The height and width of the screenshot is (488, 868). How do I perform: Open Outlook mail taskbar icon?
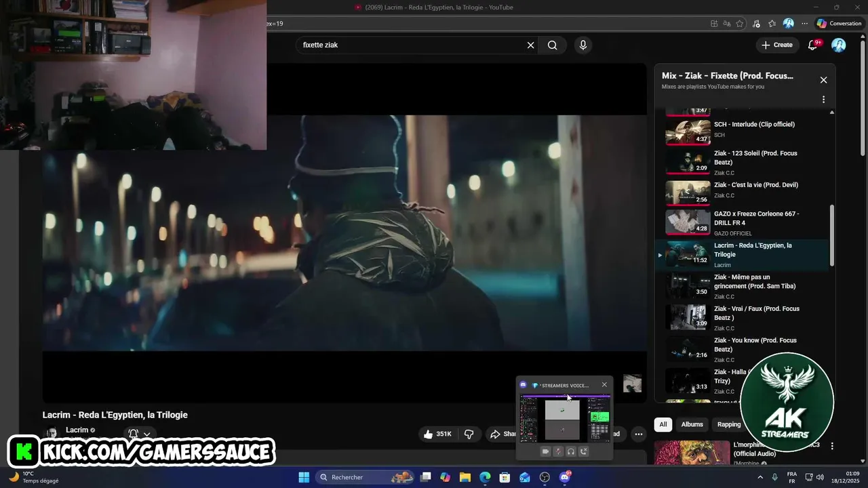coord(525,477)
